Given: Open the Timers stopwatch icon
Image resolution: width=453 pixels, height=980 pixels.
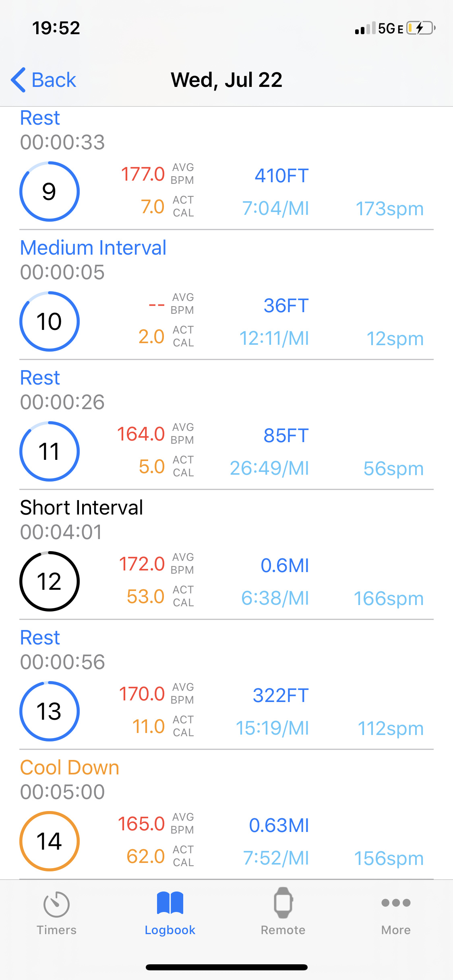Looking at the screenshot, I should click(x=56, y=904).
